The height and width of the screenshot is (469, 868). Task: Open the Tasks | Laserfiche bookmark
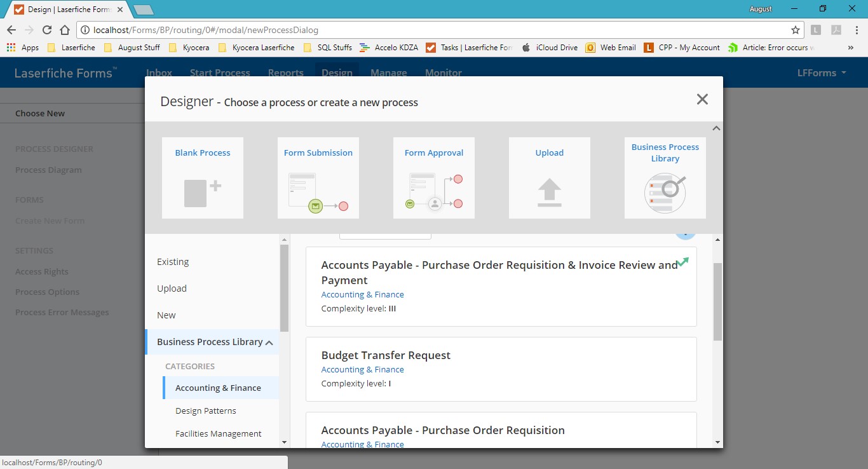click(470, 48)
